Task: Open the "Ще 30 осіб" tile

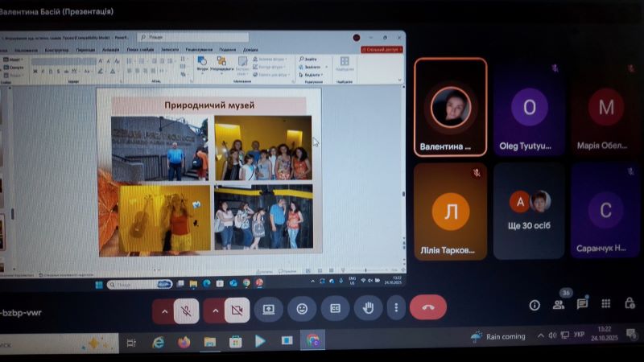Action: pyautogui.click(x=529, y=211)
